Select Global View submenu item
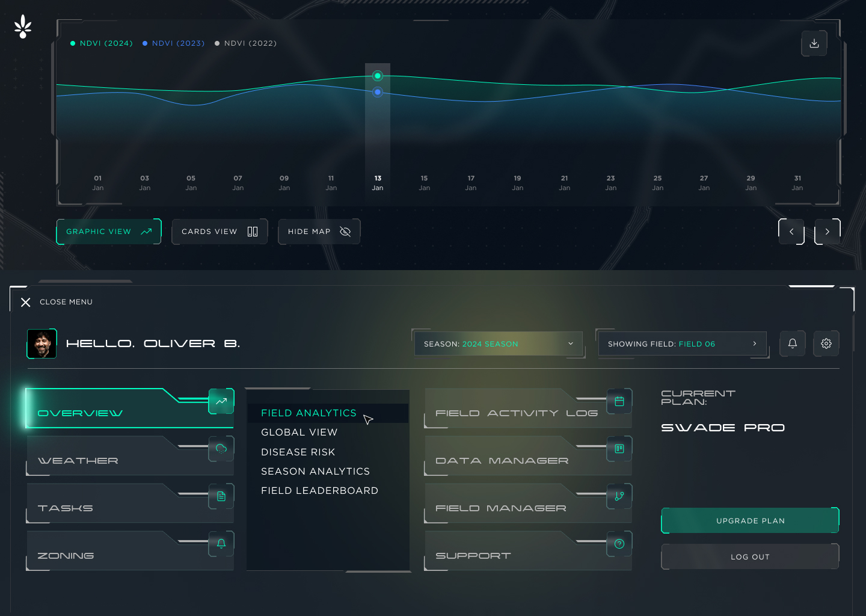 tap(299, 433)
